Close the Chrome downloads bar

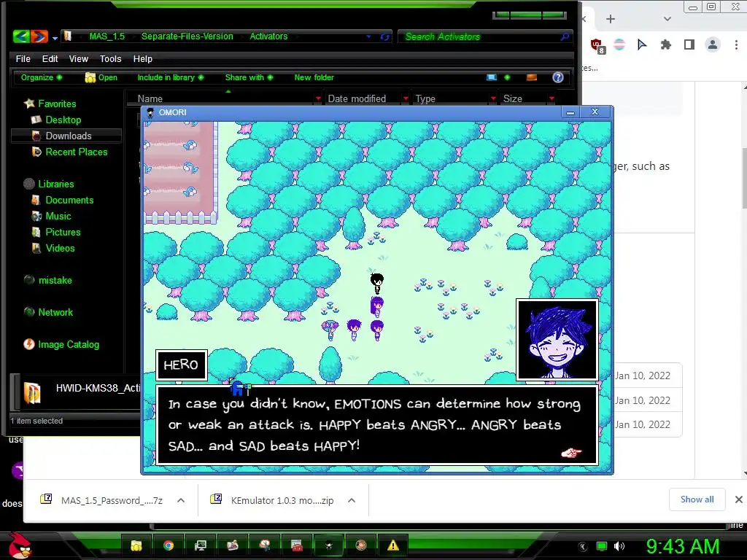click(738, 499)
